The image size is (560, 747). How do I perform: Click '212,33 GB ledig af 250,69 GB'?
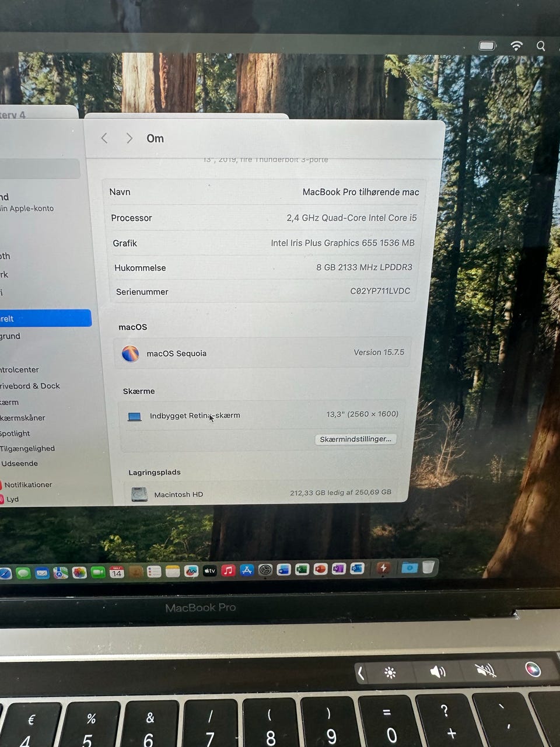tap(341, 493)
